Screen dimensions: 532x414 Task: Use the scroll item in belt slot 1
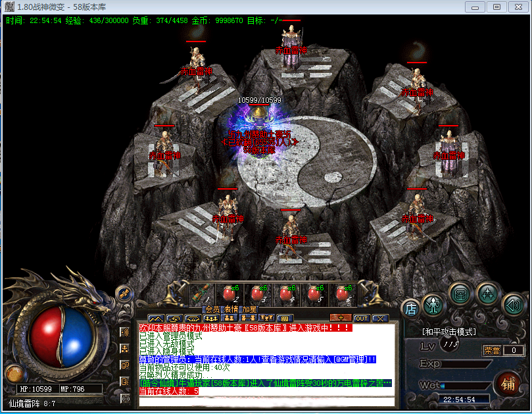tap(204, 294)
